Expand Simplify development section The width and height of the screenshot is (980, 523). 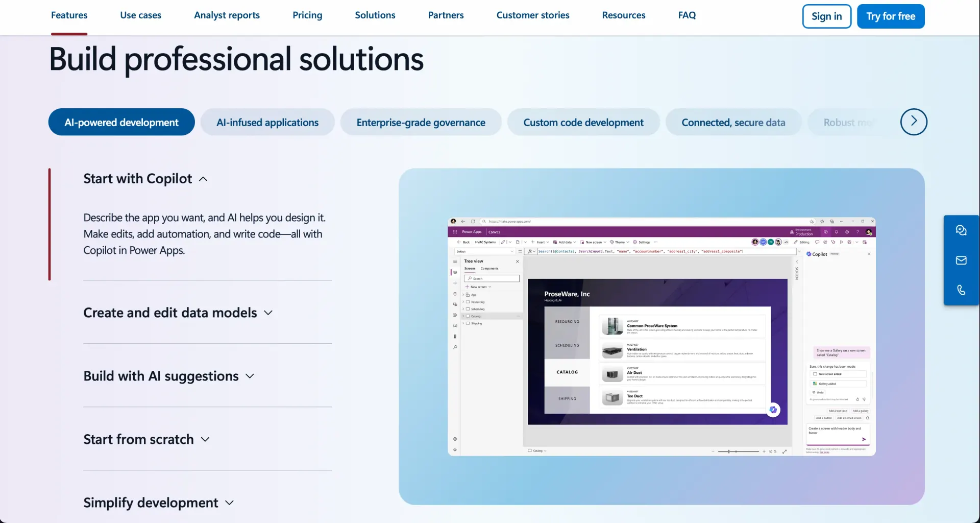point(159,503)
